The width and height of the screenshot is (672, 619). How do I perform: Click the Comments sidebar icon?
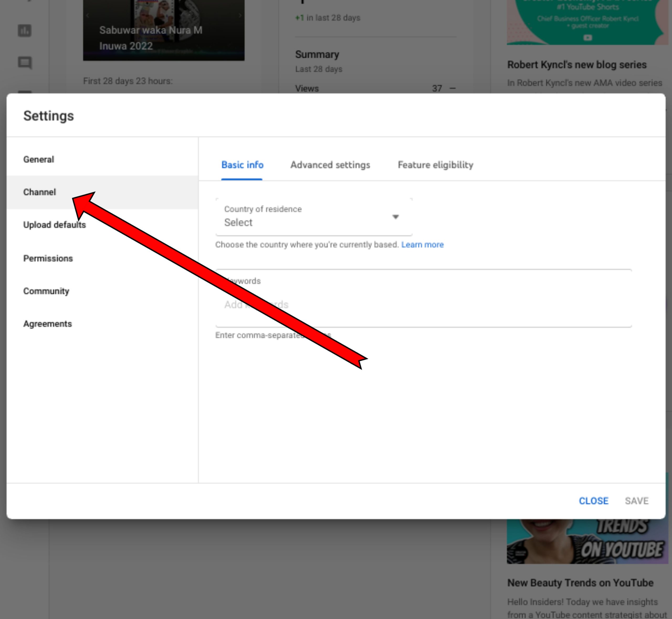pyautogui.click(x=24, y=62)
